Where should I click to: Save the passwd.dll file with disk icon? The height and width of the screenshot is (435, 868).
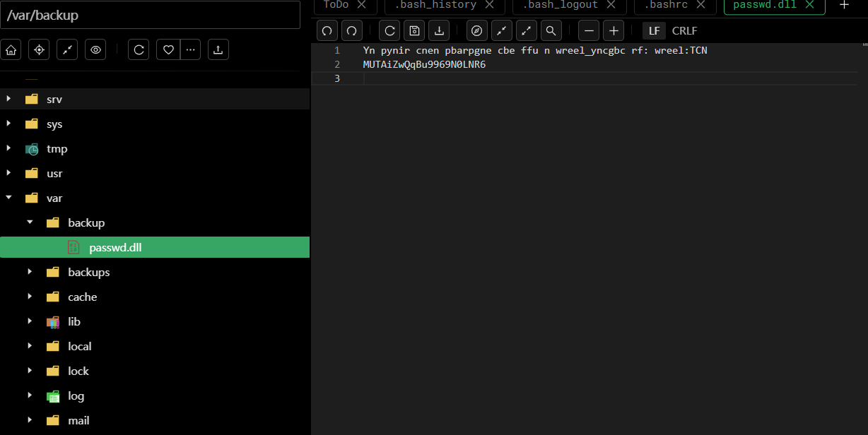click(x=414, y=30)
